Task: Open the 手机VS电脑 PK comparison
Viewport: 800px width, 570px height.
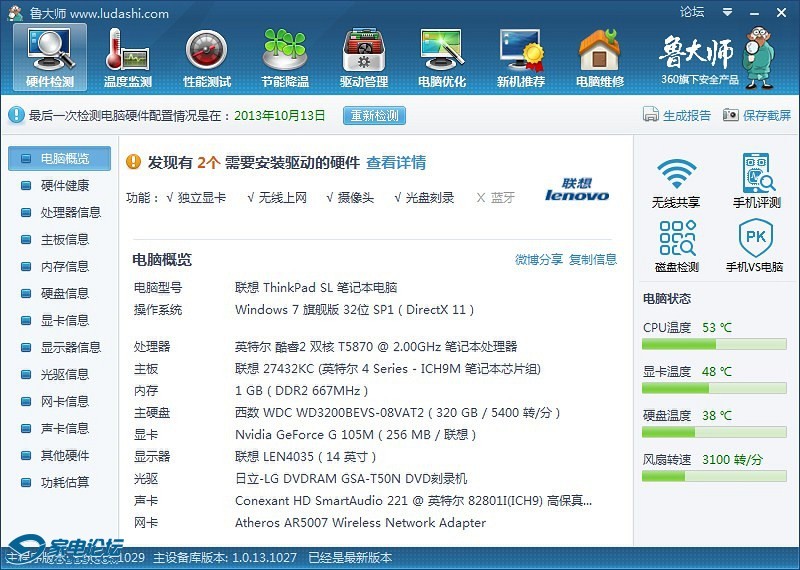Action: (x=757, y=246)
